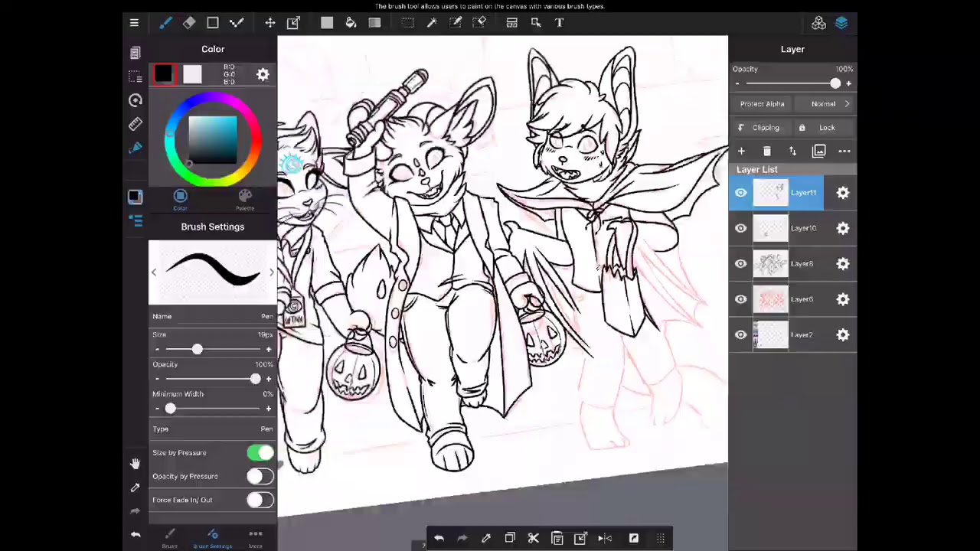Open Layer2 settings gear

pos(843,335)
